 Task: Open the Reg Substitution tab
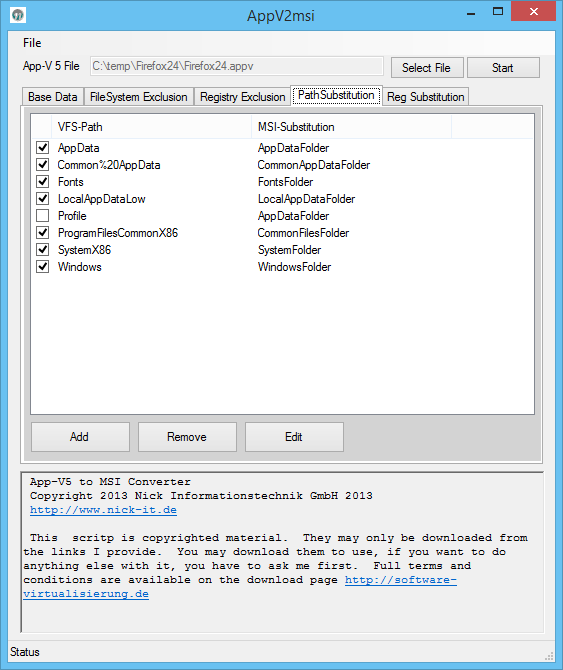coord(425,97)
